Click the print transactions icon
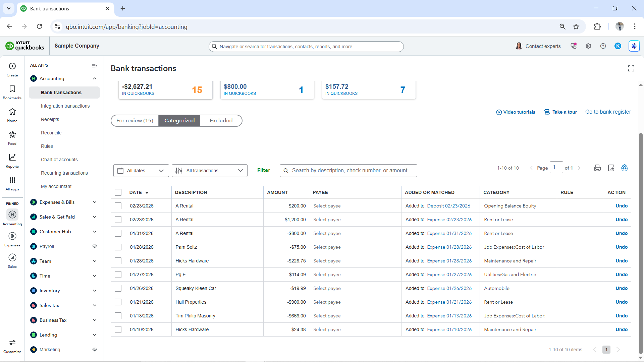 pyautogui.click(x=597, y=168)
